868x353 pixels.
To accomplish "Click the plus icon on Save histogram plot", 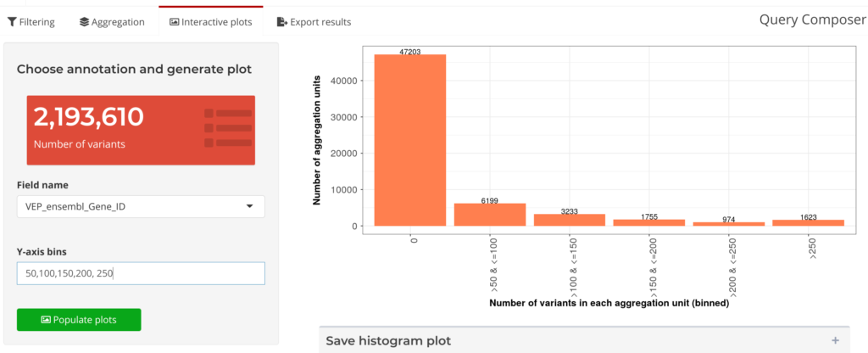I will [x=835, y=340].
